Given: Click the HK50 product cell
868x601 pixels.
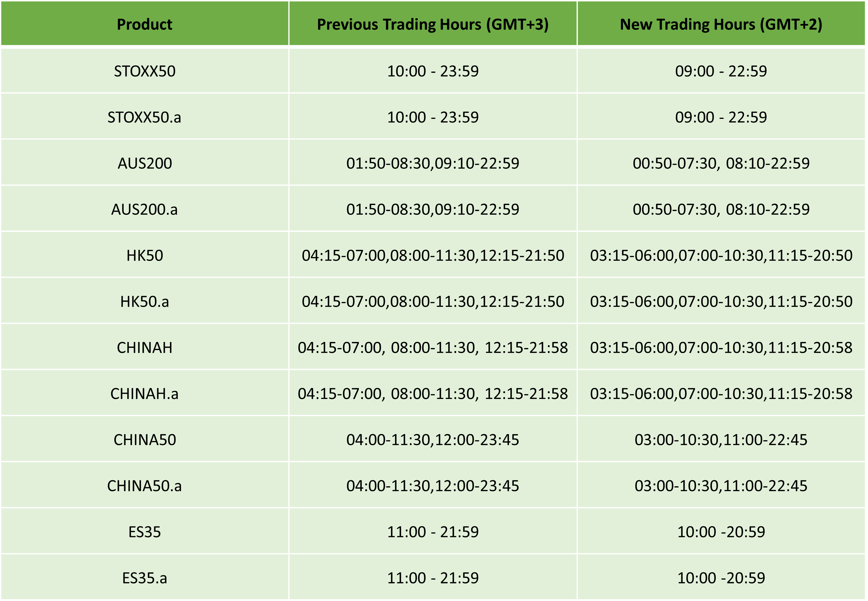Looking at the screenshot, I should pos(145,255).
